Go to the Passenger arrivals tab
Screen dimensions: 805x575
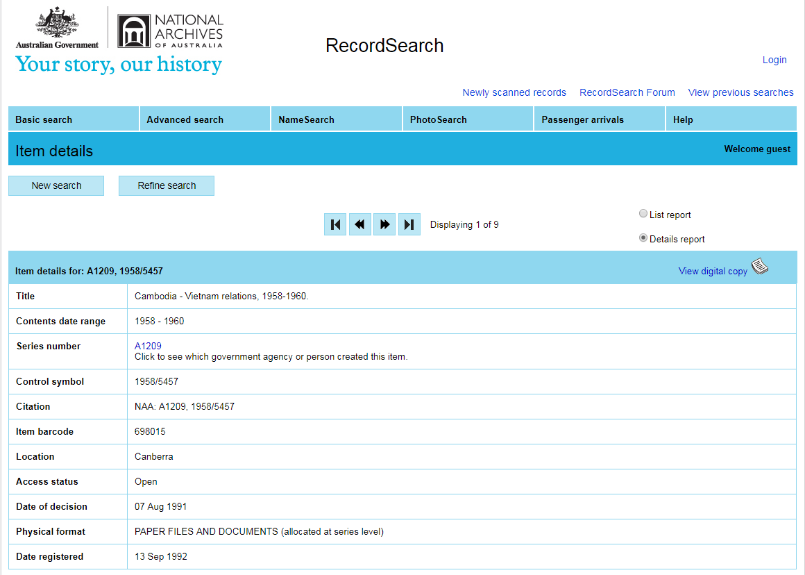[582, 120]
